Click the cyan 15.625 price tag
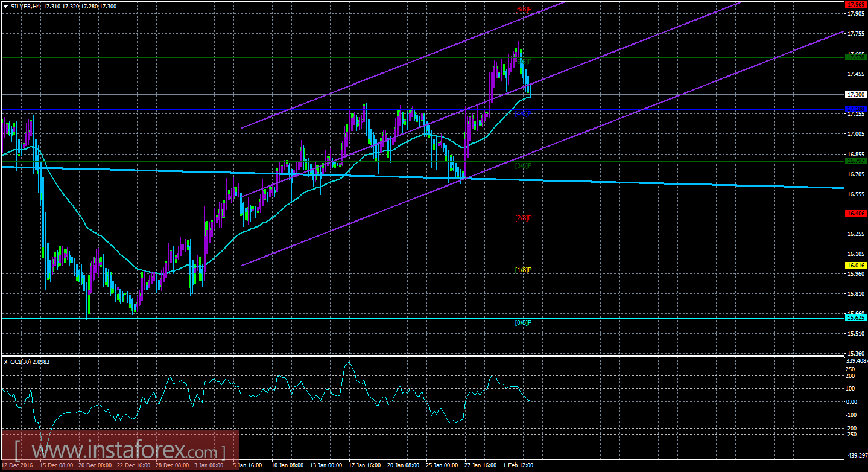The width and height of the screenshot is (868, 472). point(855,318)
